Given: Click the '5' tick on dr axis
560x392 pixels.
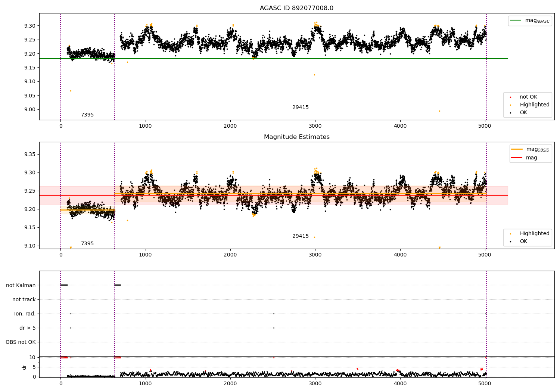Looking at the screenshot, I should click(x=34, y=367).
